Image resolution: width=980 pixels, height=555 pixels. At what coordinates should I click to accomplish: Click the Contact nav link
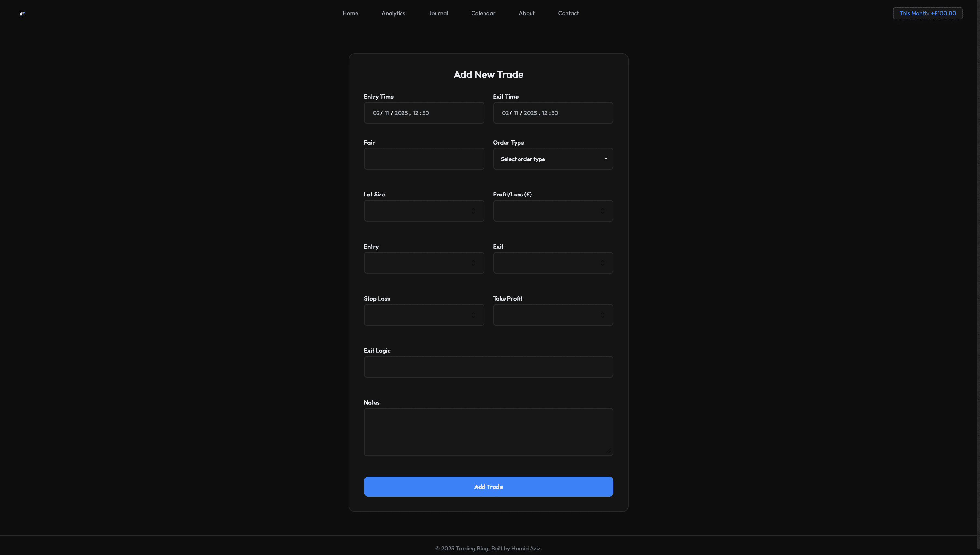[568, 13]
